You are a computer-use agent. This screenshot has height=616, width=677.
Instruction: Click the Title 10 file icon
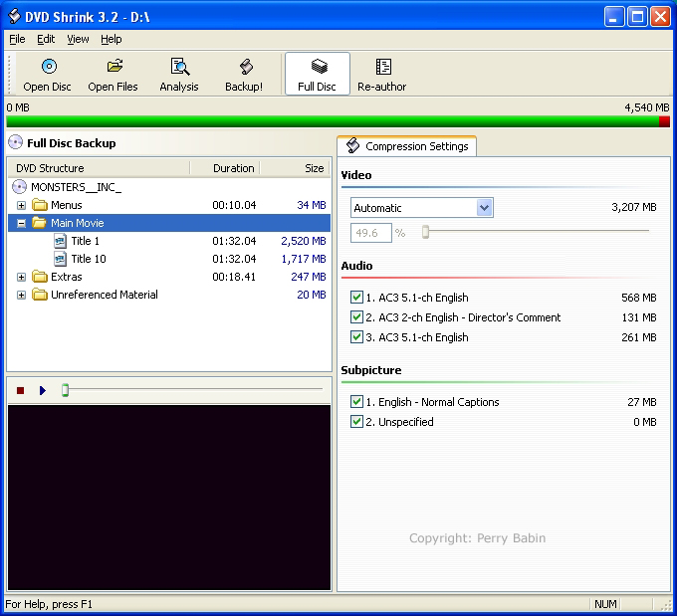pyautogui.click(x=60, y=259)
